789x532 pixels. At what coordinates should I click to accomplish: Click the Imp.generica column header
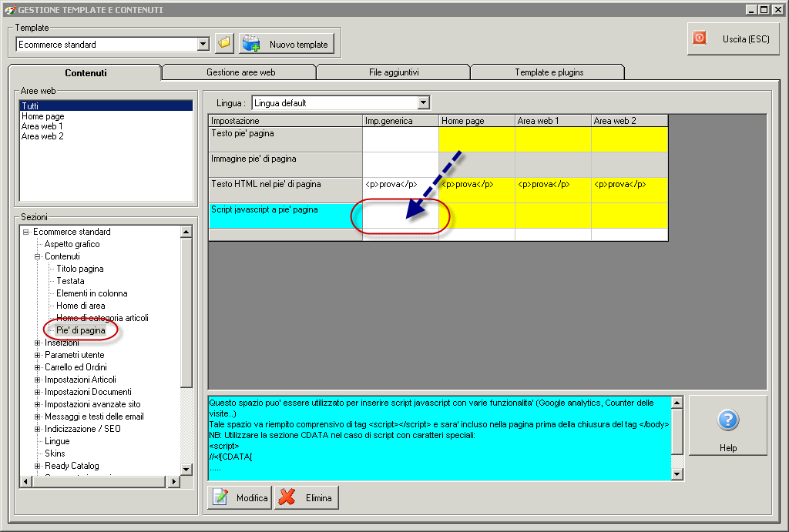[401, 121]
